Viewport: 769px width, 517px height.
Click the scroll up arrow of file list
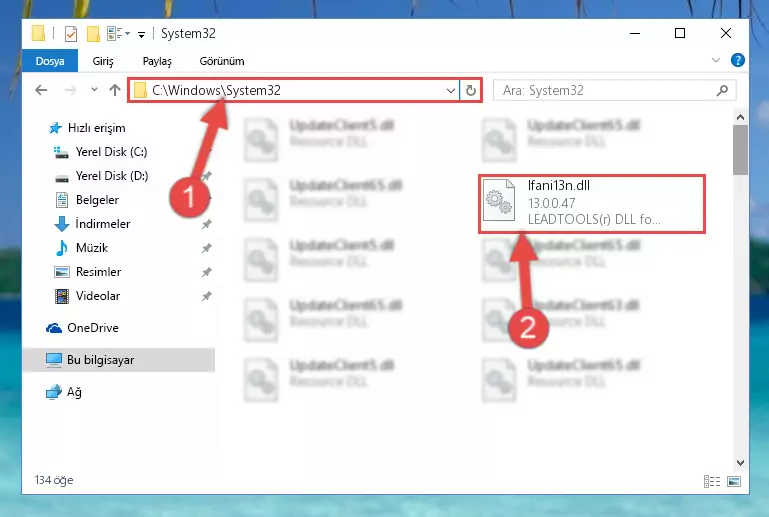pyautogui.click(x=741, y=117)
